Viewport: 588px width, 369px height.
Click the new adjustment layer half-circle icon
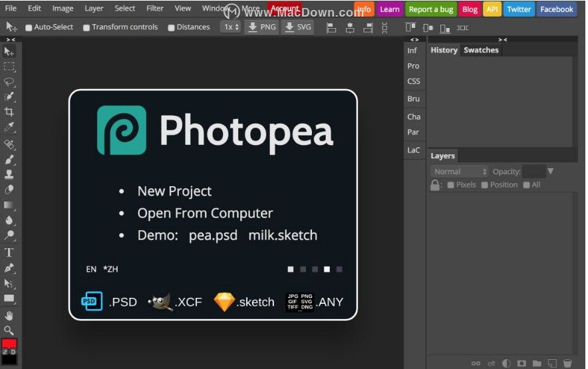[x=506, y=363]
